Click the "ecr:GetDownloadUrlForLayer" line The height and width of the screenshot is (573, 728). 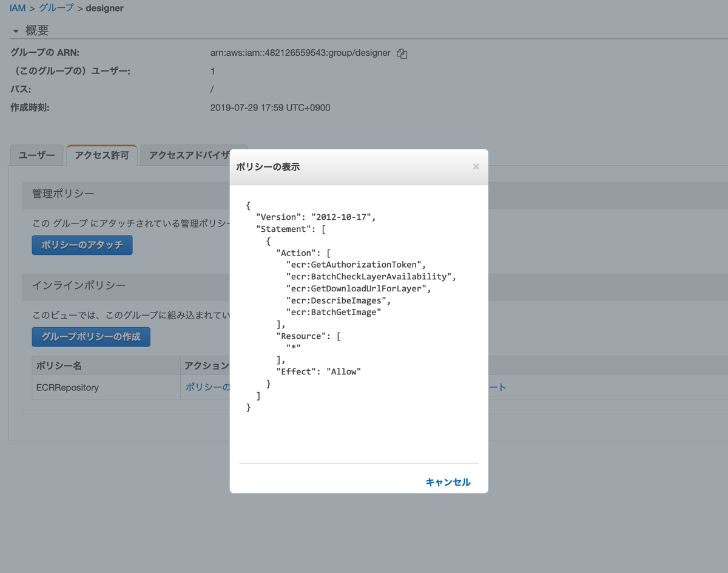coord(359,288)
